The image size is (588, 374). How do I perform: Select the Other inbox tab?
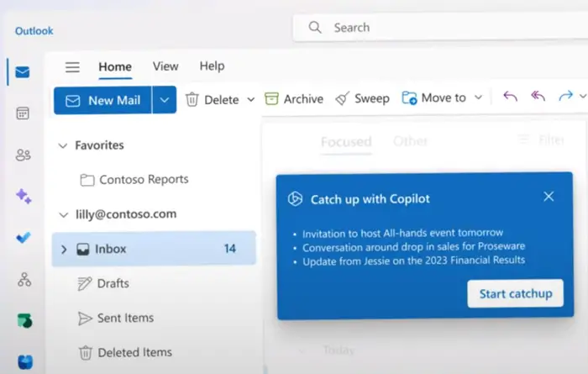[410, 141]
